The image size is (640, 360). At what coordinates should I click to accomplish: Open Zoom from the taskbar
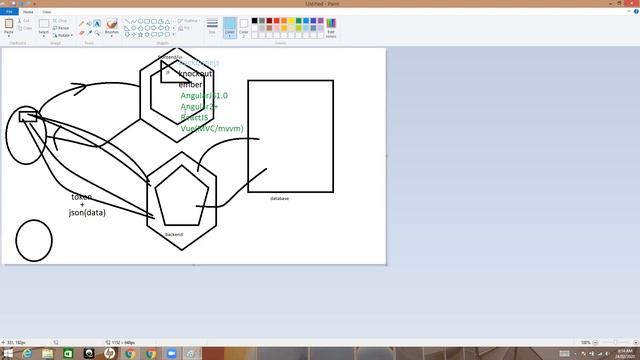pyautogui.click(x=171, y=353)
